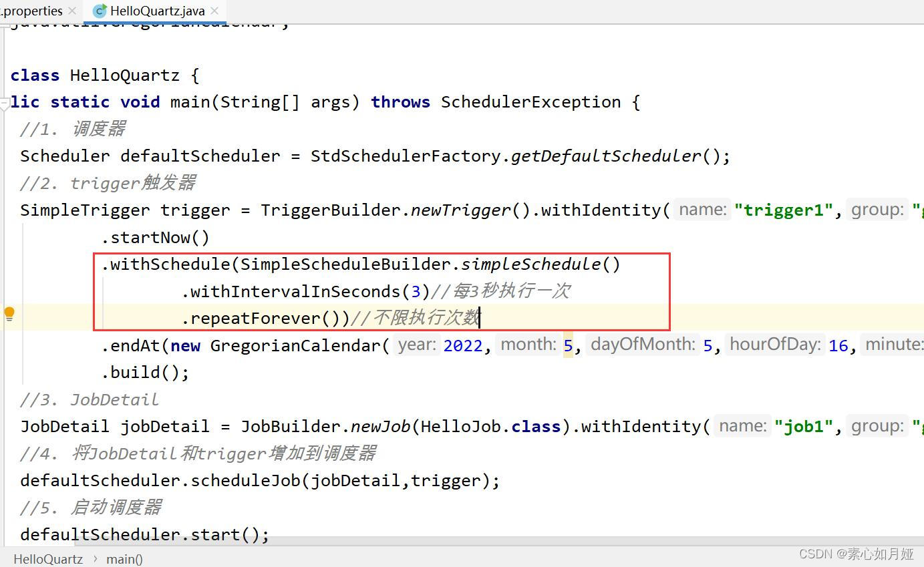This screenshot has height=567, width=924.
Task: Click the GregorianCalendar constructor name
Action: click(295, 345)
